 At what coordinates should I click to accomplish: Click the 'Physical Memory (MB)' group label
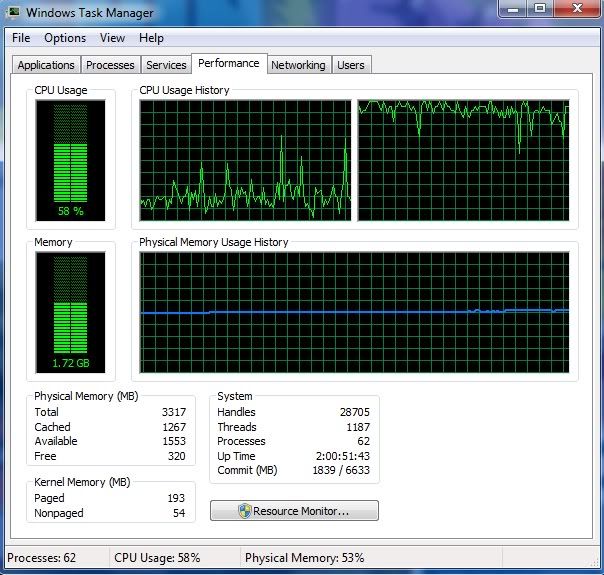pos(86,396)
